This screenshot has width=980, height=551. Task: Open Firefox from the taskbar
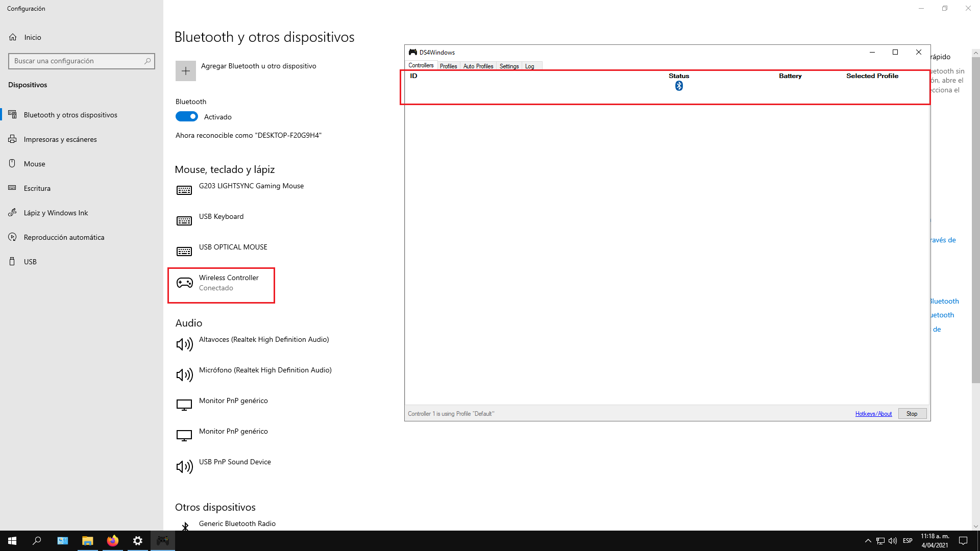(113, 541)
